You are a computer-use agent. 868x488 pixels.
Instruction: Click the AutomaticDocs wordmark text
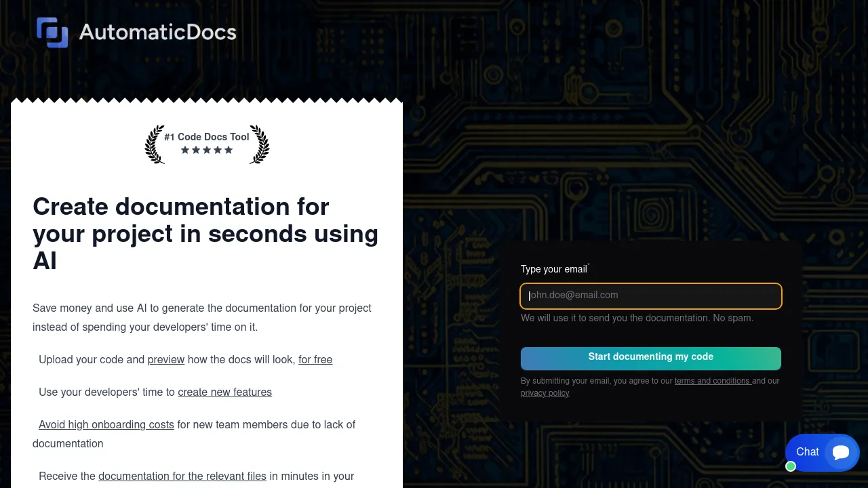click(157, 32)
